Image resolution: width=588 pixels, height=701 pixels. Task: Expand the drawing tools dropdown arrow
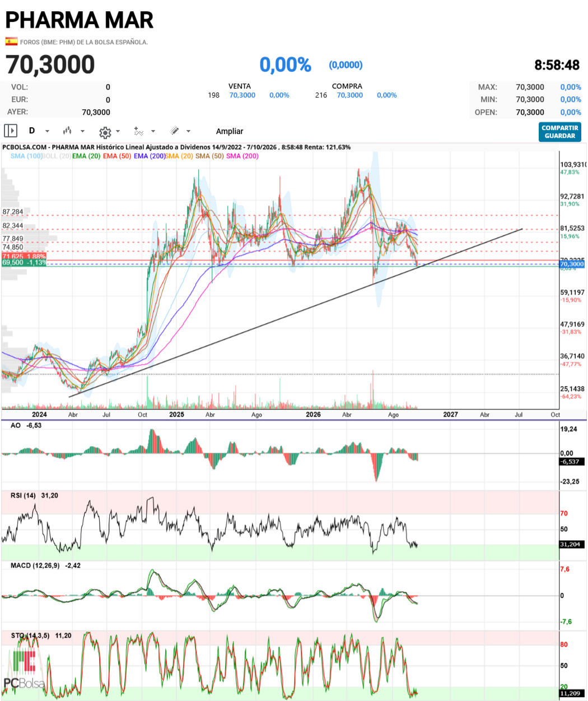[x=188, y=132]
